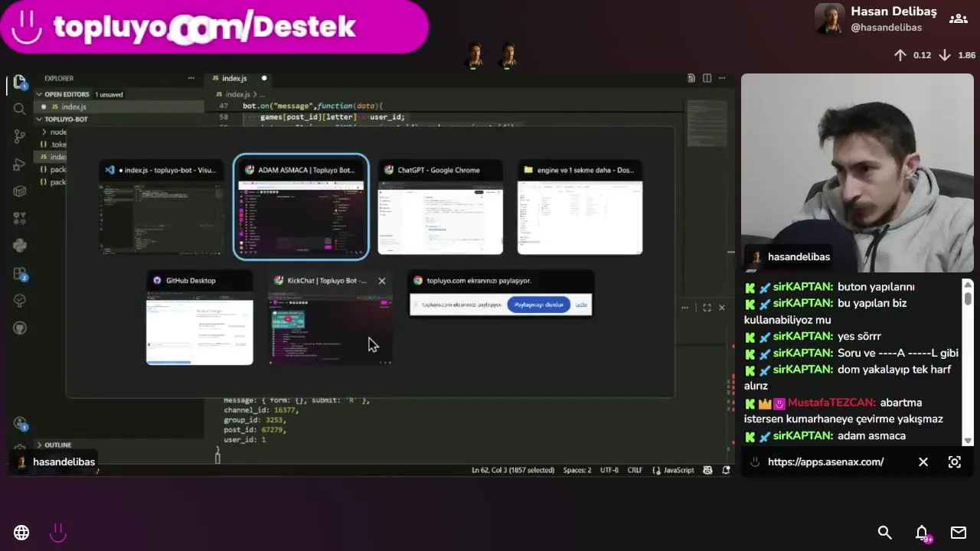Viewport: 980px width, 551px height.
Task: Click CRLF line ending in status bar
Action: point(635,470)
